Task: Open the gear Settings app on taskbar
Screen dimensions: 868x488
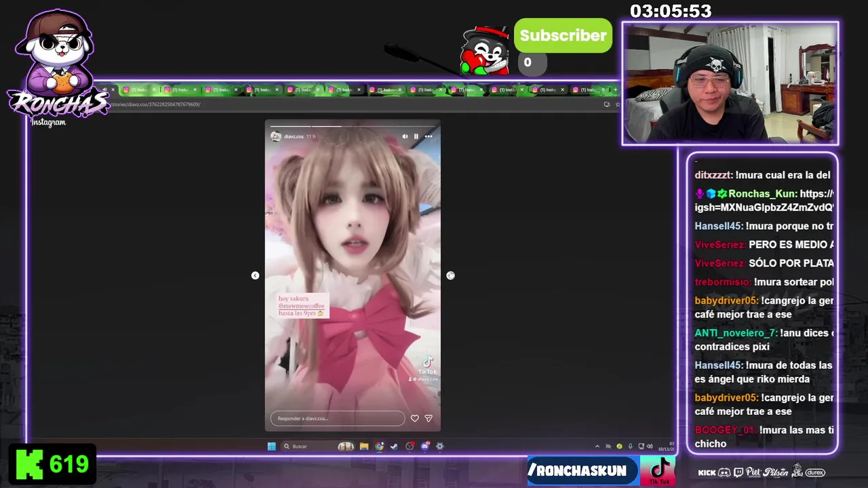Action: click(440, 446)
